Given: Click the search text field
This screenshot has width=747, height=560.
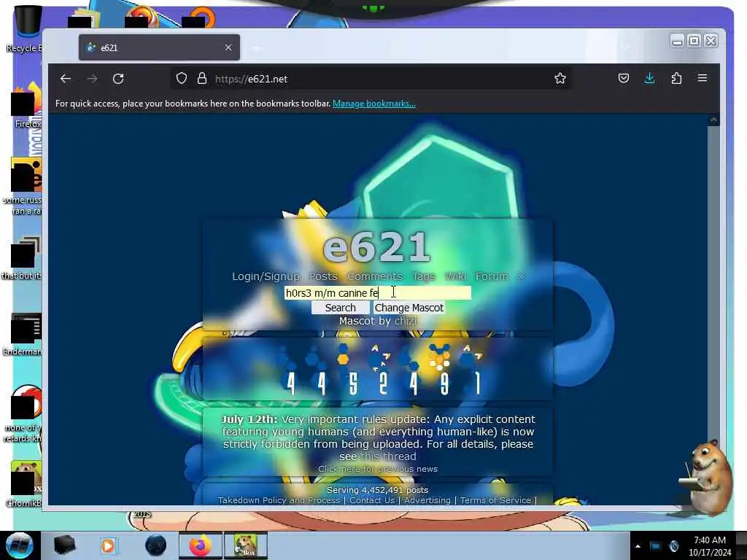Looking at the screenshot, I should point(377,293).
